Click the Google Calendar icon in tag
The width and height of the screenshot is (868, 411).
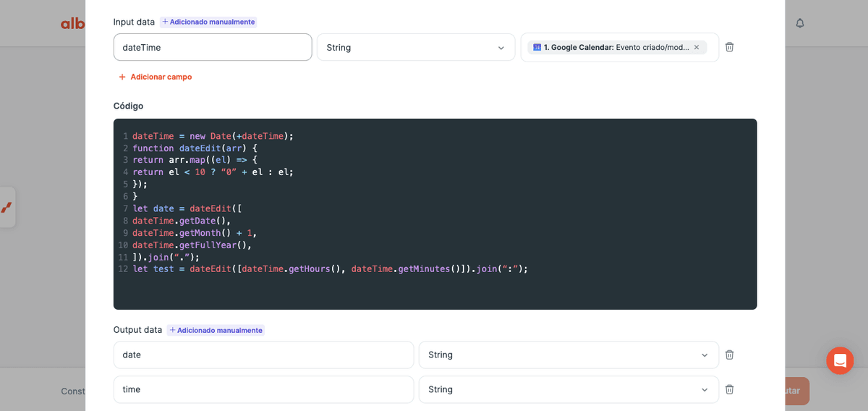(537, 48)
